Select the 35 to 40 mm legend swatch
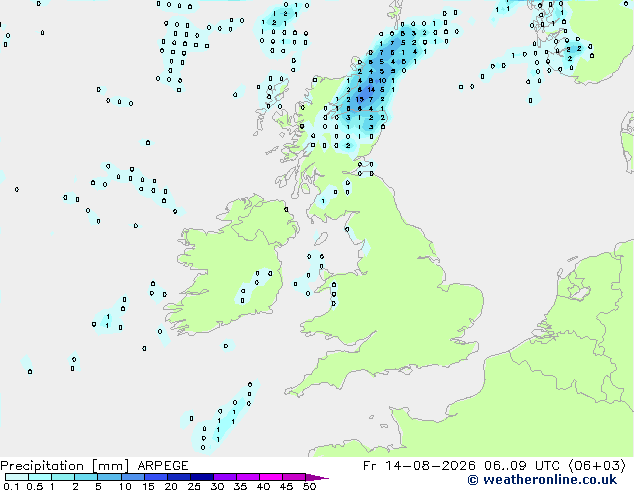Viewport: 634px width, 490px height. [248, 477]
